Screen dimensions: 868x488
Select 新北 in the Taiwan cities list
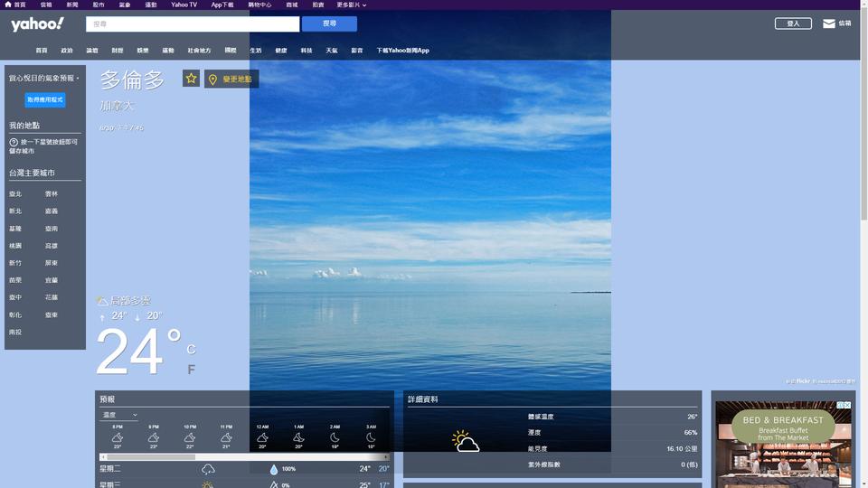(x=15, y=211)
